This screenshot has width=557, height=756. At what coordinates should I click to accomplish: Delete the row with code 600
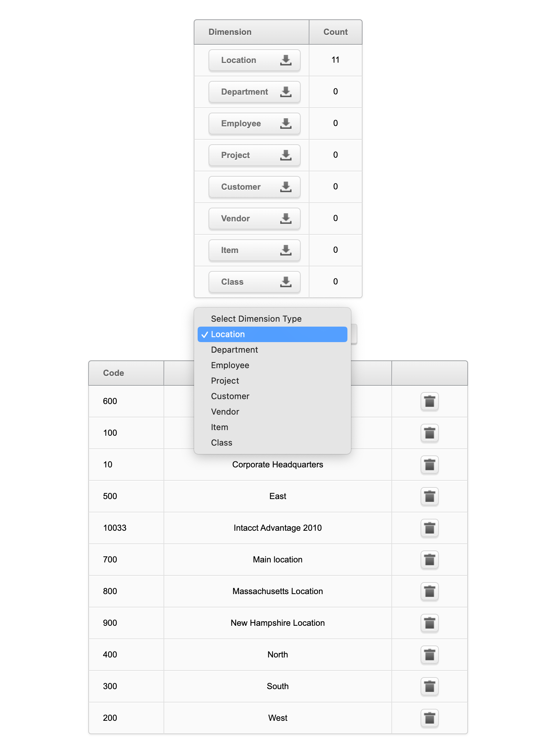tap(429, 401)
